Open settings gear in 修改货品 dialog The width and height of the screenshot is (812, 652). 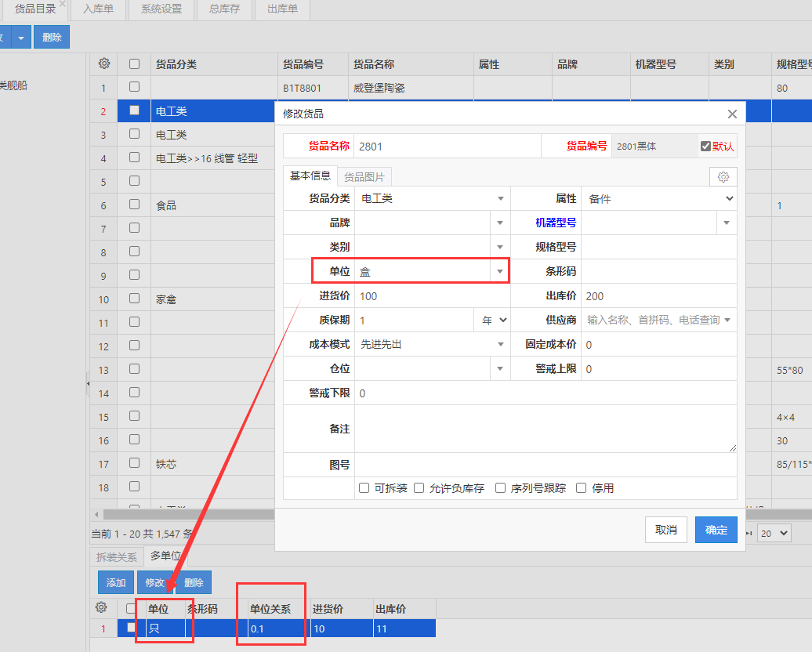(723, 177)
